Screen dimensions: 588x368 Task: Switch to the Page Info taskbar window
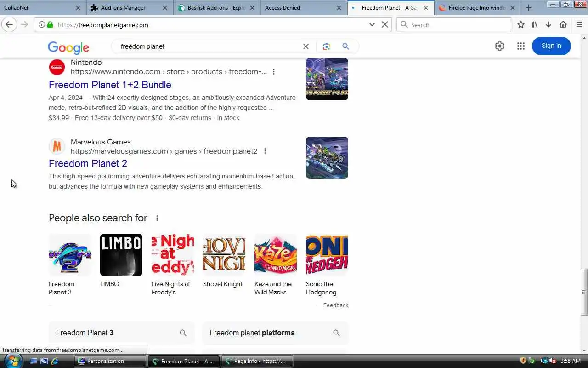[257, 361]
